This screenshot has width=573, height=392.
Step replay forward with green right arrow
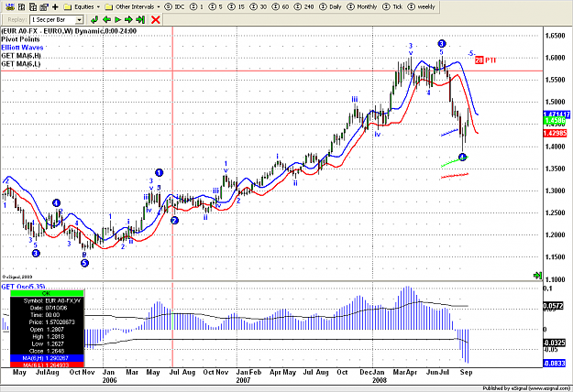pos(128,20)
